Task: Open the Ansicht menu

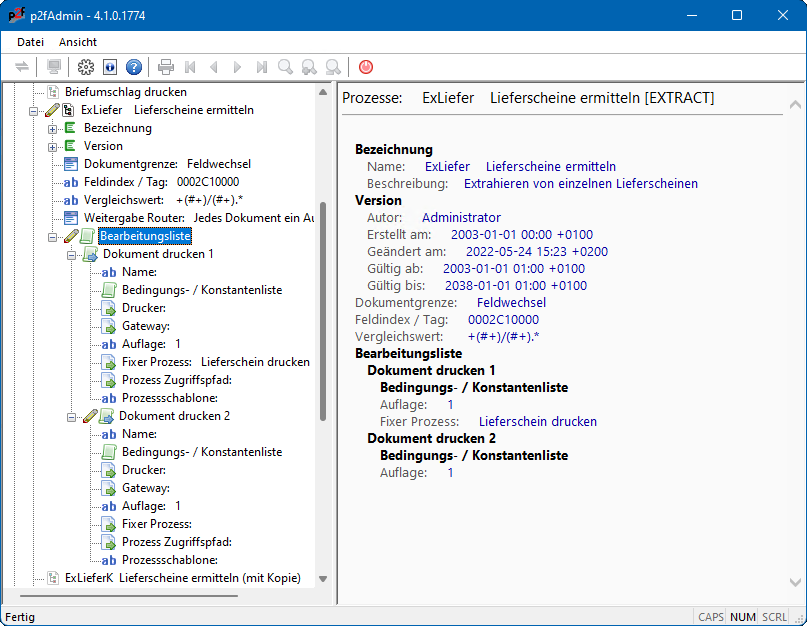Action: [78, 42]
